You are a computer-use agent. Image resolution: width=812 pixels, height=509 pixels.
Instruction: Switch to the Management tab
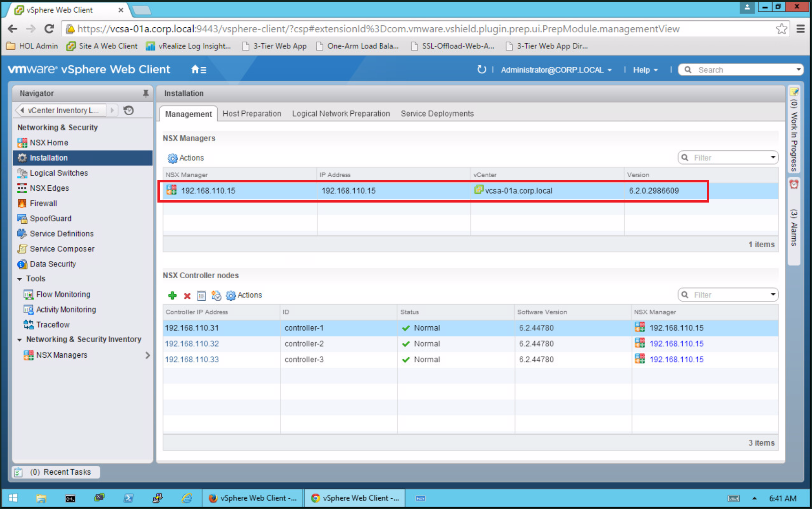188,114
